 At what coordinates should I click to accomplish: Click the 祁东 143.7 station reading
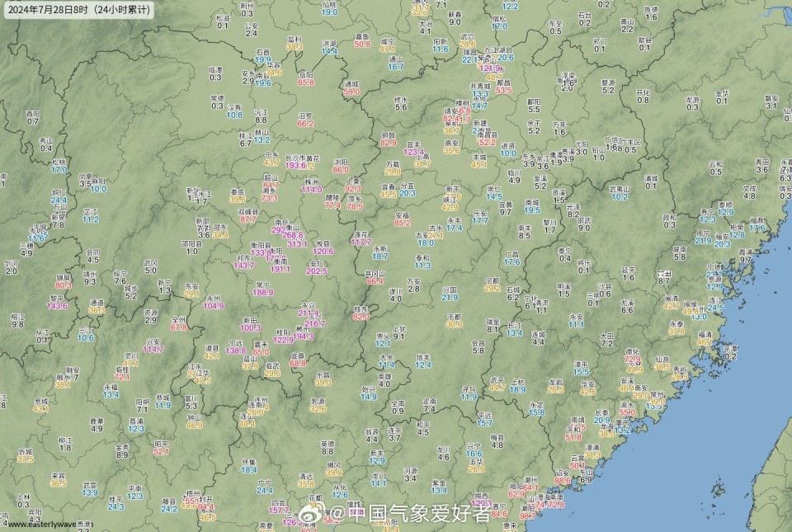tap(244, 261)
